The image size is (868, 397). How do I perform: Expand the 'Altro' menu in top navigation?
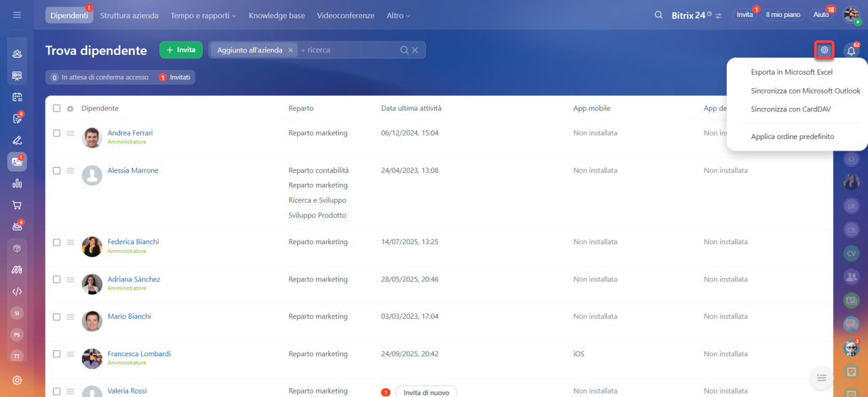coord(398,15)
